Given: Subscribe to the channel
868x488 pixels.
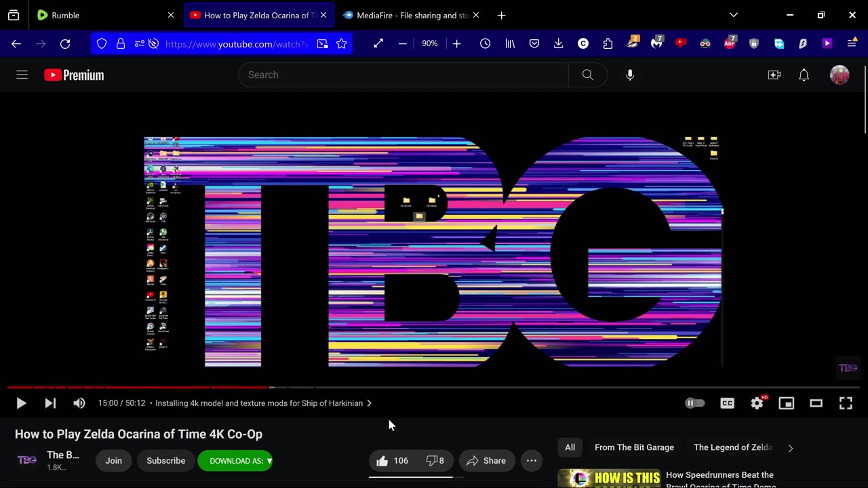Looking at the screenshot, I should [166, 461].
